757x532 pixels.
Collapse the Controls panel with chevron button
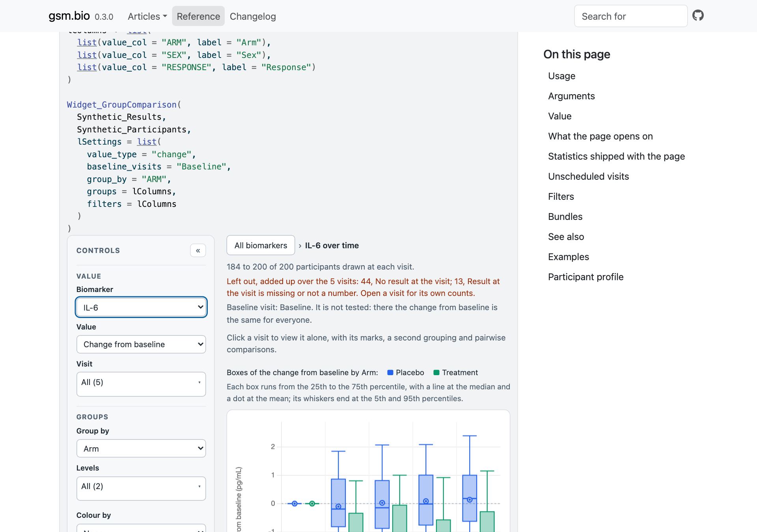(198, 251)
